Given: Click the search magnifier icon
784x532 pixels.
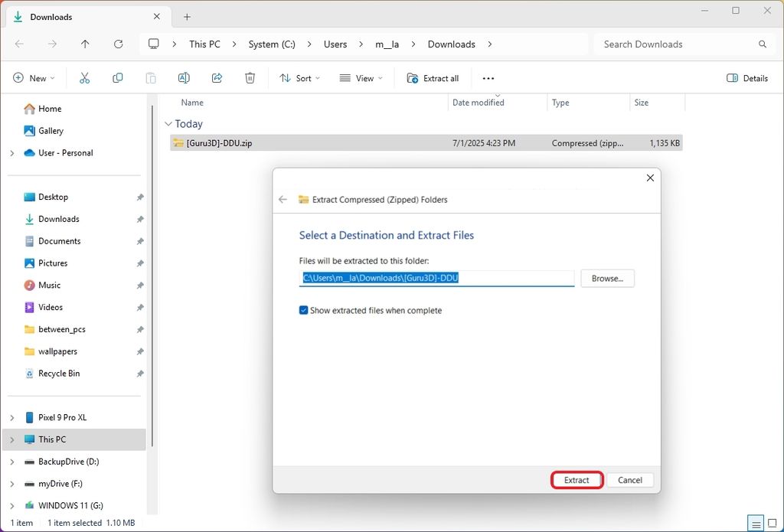Looking at the screenshot, I should pos(763,44).
